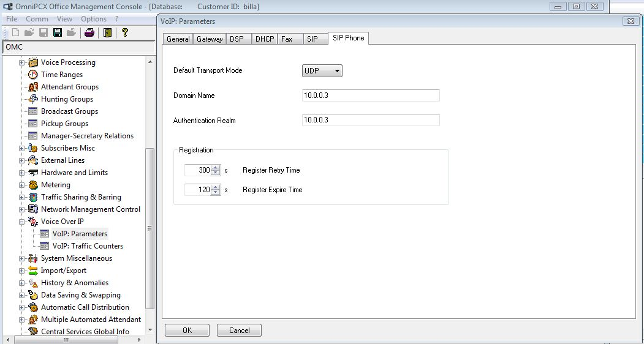The width and height of the screenshot is (644, 344).
Task: Click the exit door toolbar icon
Action: [107, 32]
